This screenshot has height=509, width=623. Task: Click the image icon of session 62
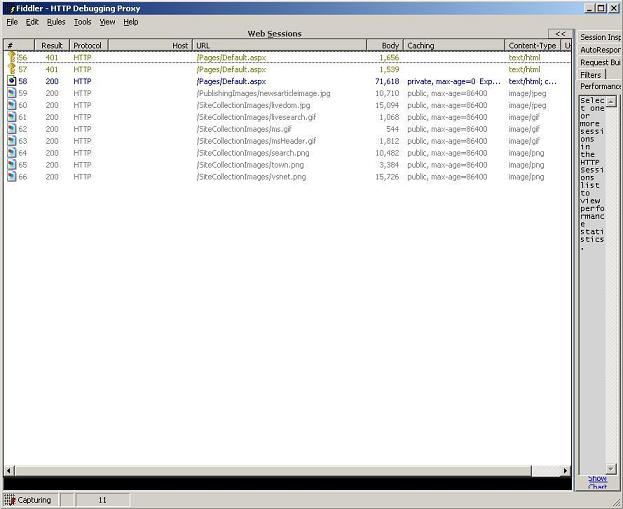[12, 129]
